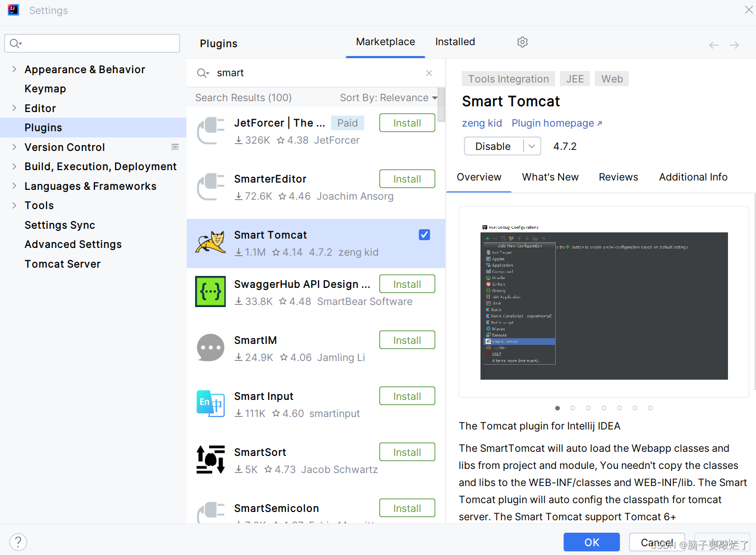The width and height of the screenshot is (756, 555).
Task: Open What's New tab
Action: pos(550,177)
